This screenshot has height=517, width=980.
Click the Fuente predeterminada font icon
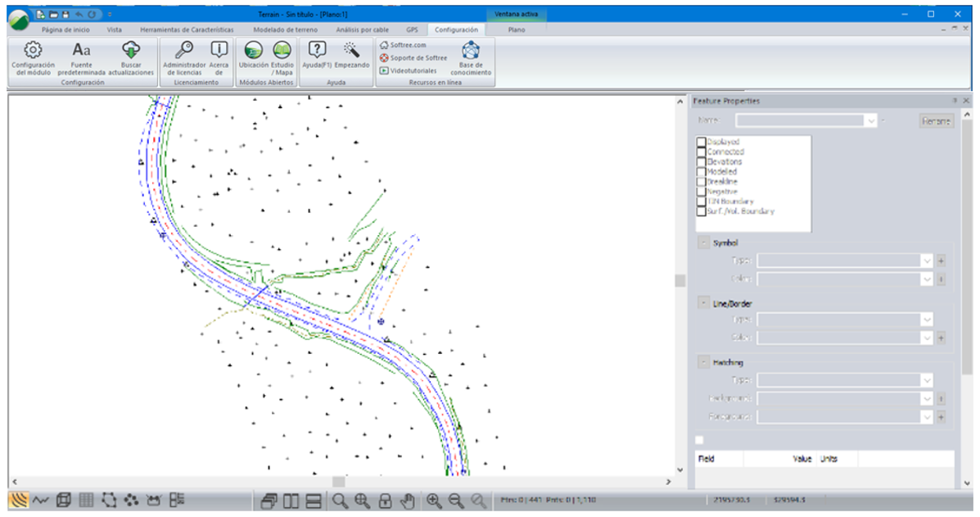click(82, 50)
